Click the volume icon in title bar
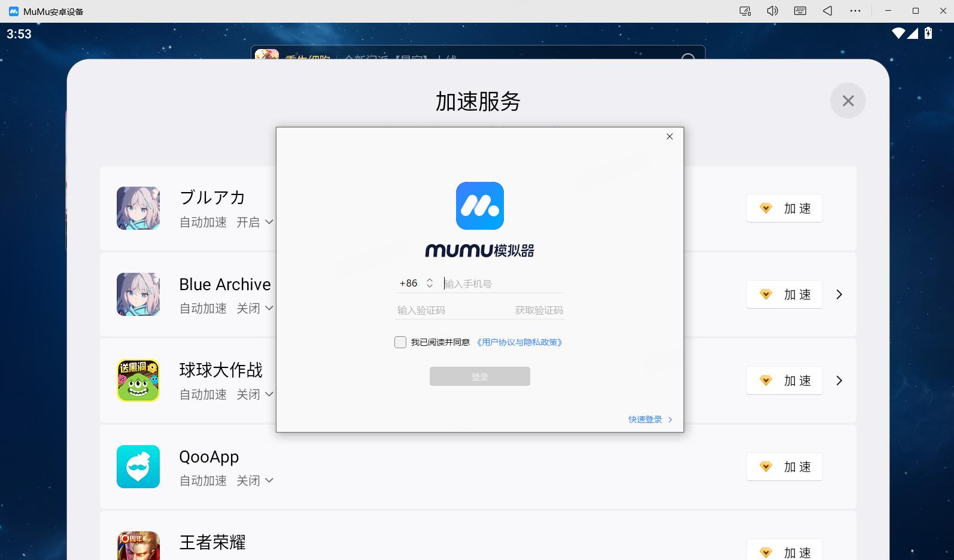The width and height of the screenshot is (954, 560). pos(773,11)
